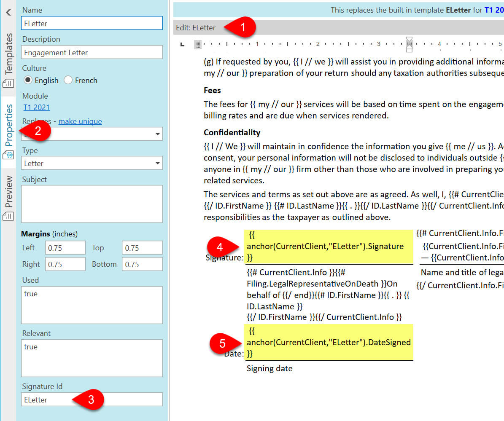Edit the Signature Id field

coord(92,400)
